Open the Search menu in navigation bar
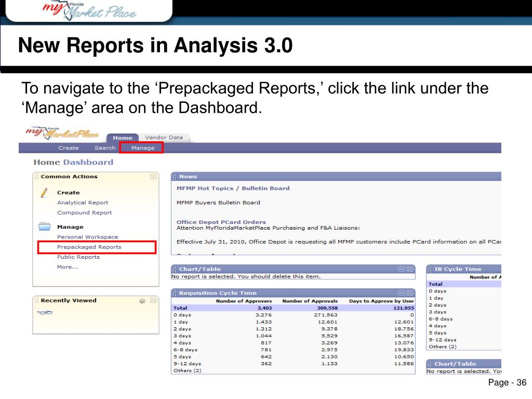The image size is (532, 399). (105, 148)
